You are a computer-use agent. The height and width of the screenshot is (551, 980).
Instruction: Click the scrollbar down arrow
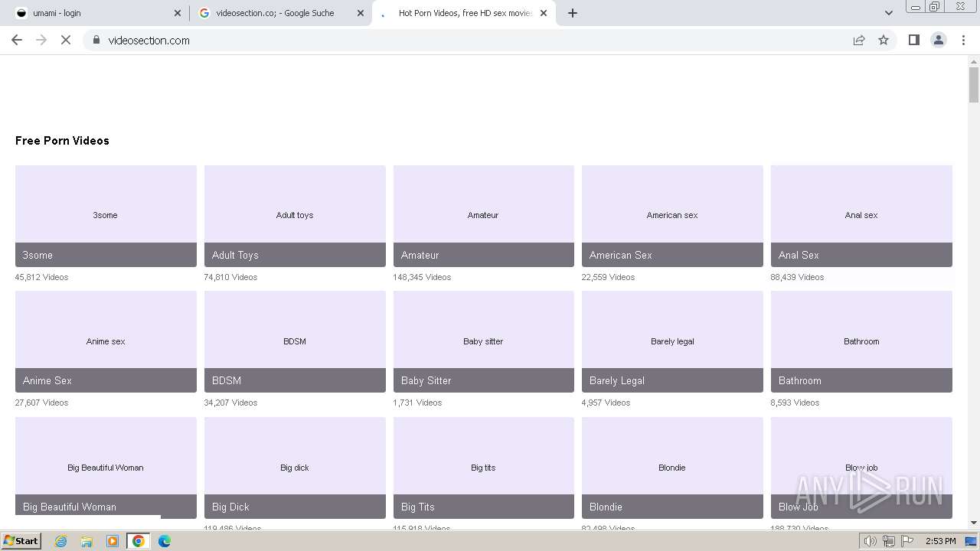coord(974,523)
